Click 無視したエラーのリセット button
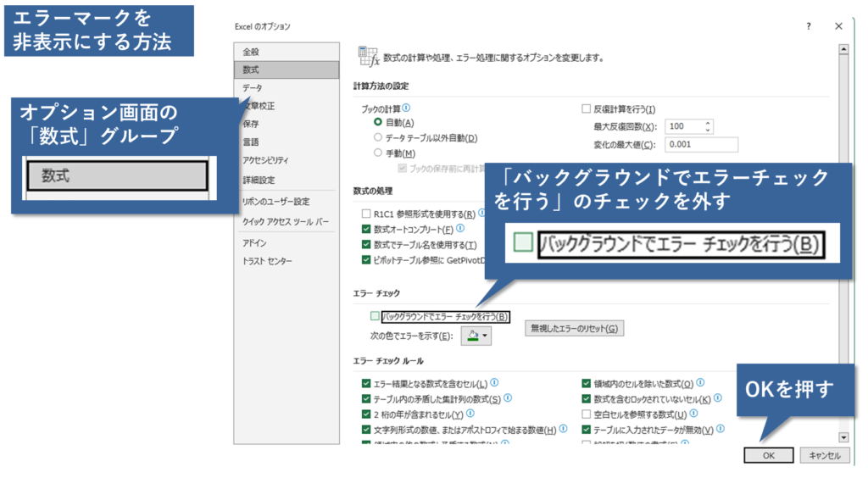This screenshot has width=868, height=478. click(574, 328)
